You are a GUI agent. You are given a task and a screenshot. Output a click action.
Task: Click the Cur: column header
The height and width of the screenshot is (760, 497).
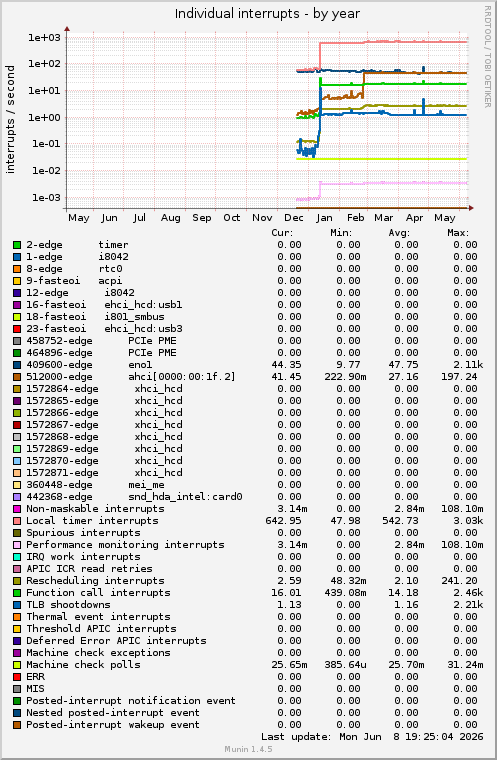click(282, 233)
